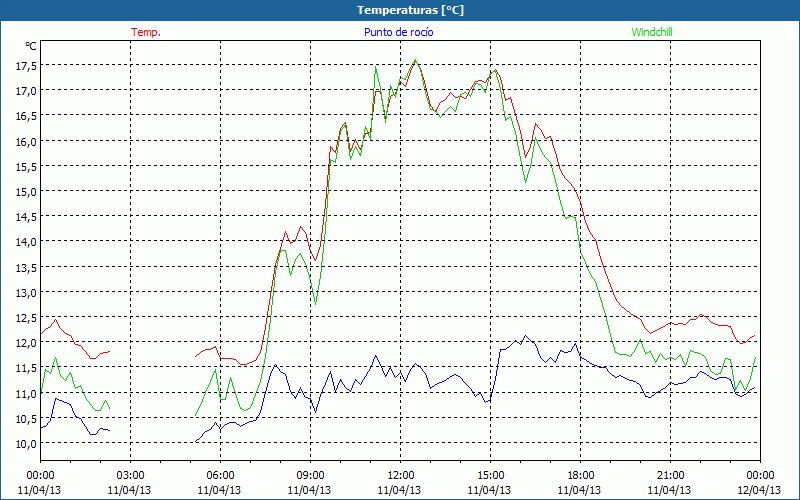Click the 03:00 time axis label

click(x=131, y=475)
